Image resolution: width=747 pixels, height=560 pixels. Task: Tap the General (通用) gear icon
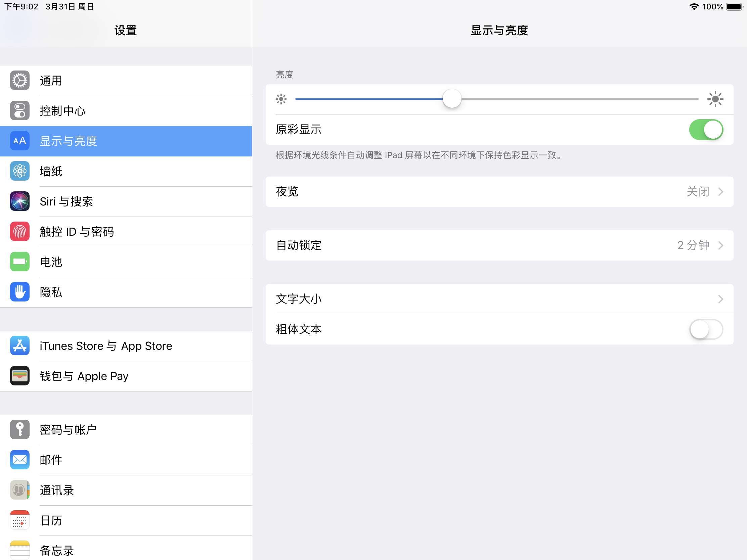click(19, 81)
